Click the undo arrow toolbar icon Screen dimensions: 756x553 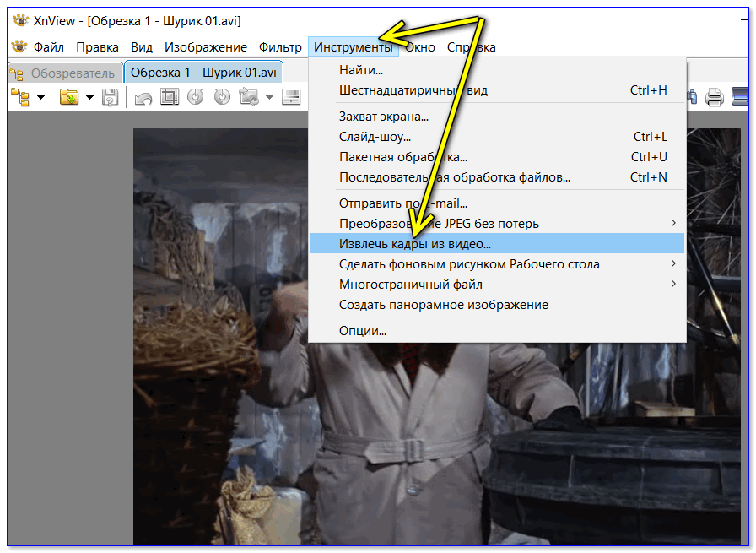pos(143,98)
